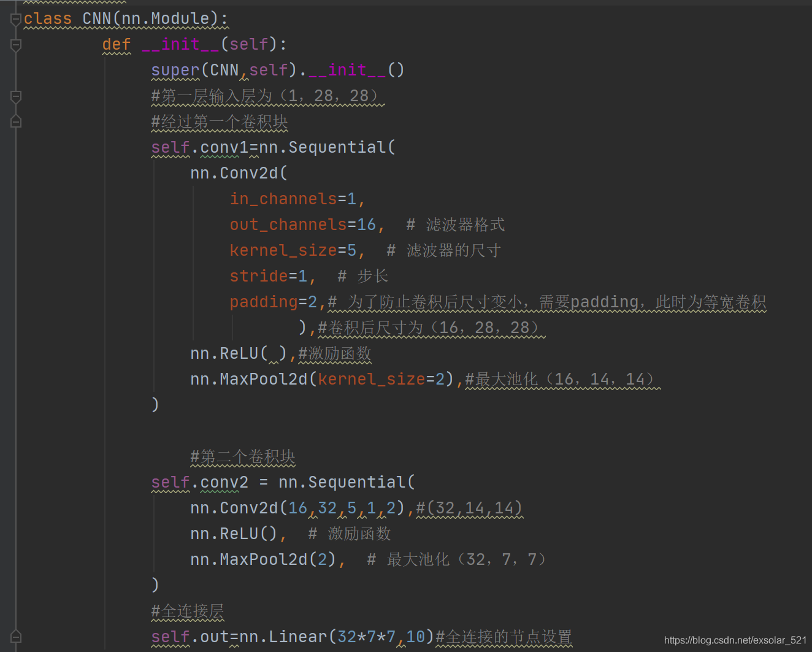
Task: Collapse the class CNN code fold marker
Action: click(16, 19)
